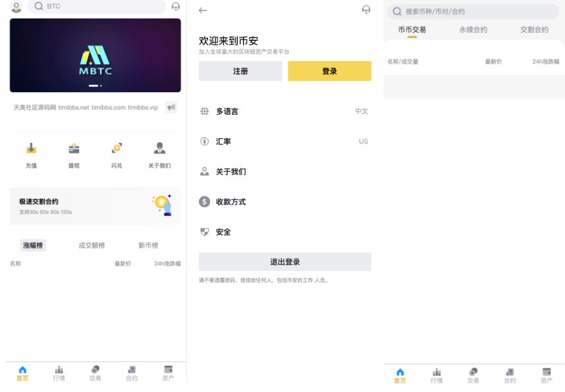565x392 pixels.
Task: Click the 退出登录 button
Action: [x=285, y=262]
